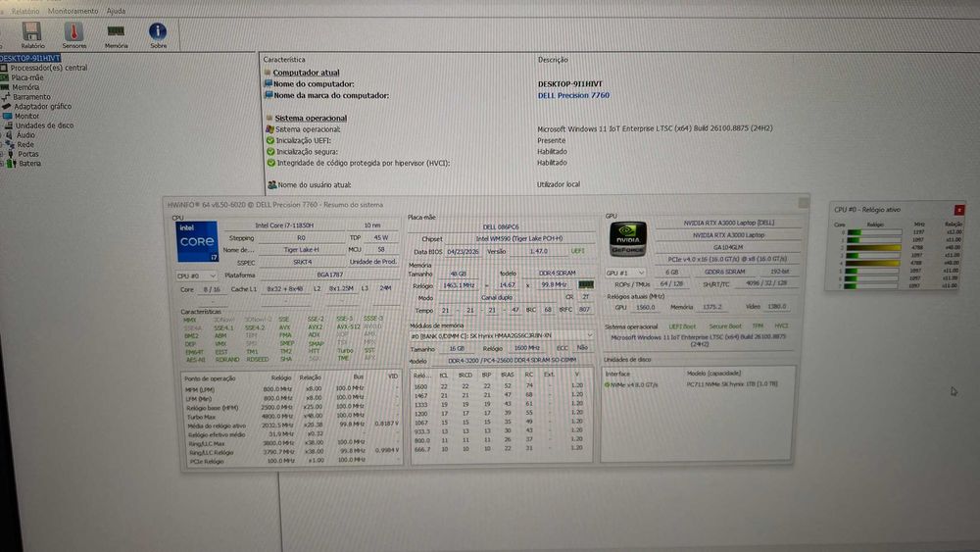
Task: Click the Portas plug icon in tree
Action: click(11, 154)
